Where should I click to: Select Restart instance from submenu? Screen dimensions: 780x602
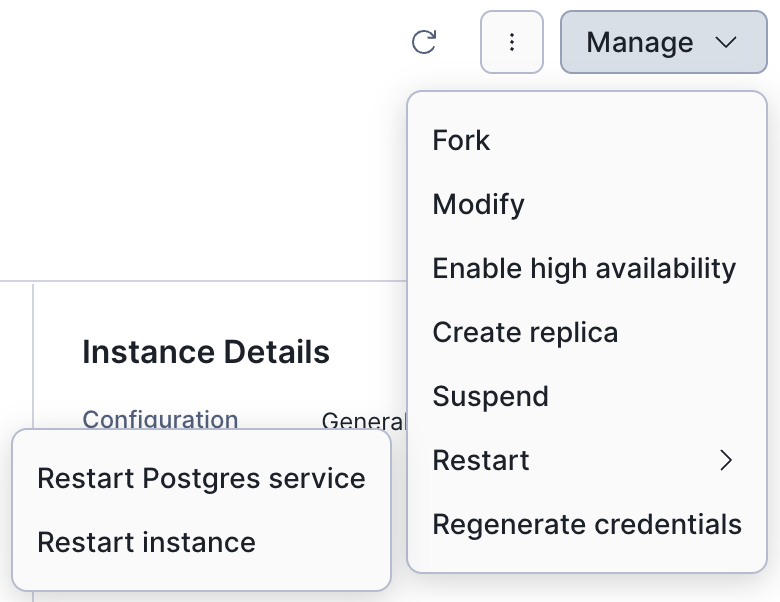(x=146, y=542)
